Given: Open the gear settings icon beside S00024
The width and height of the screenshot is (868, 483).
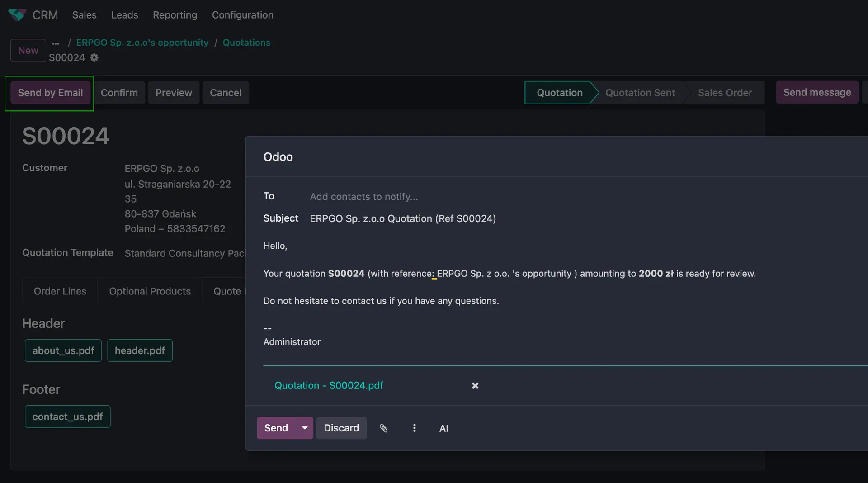Looking at the screenshot, I should pos(94,57).
